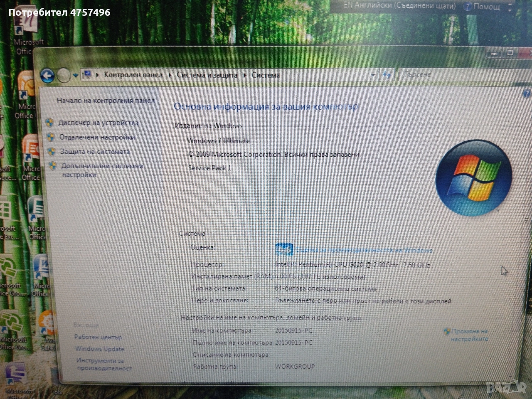Open Отдалечени настройки link
Screen dimensions: 532x399
point(97,137)
